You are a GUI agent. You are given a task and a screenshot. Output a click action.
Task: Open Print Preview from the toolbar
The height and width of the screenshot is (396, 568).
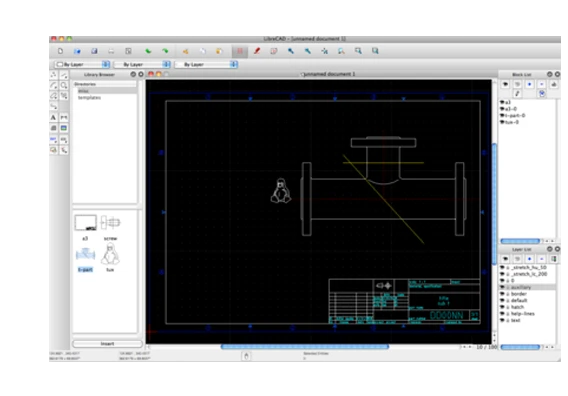coord(128,51)
